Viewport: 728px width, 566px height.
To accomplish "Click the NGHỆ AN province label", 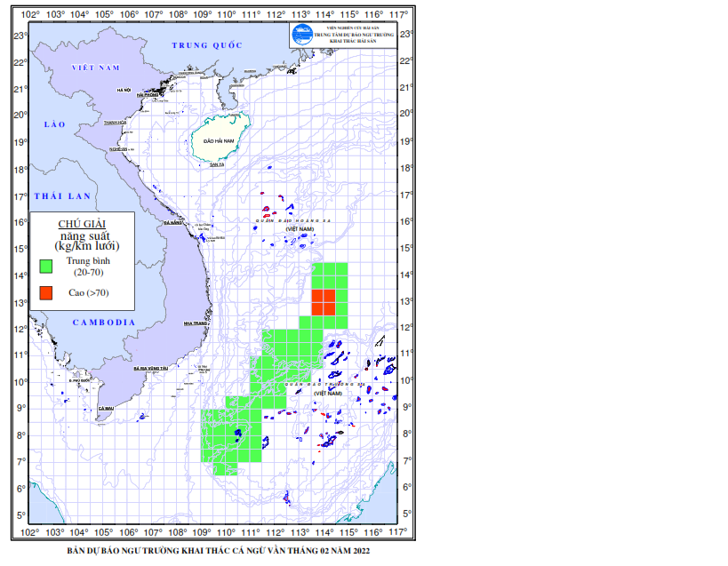I will point(118,149).
